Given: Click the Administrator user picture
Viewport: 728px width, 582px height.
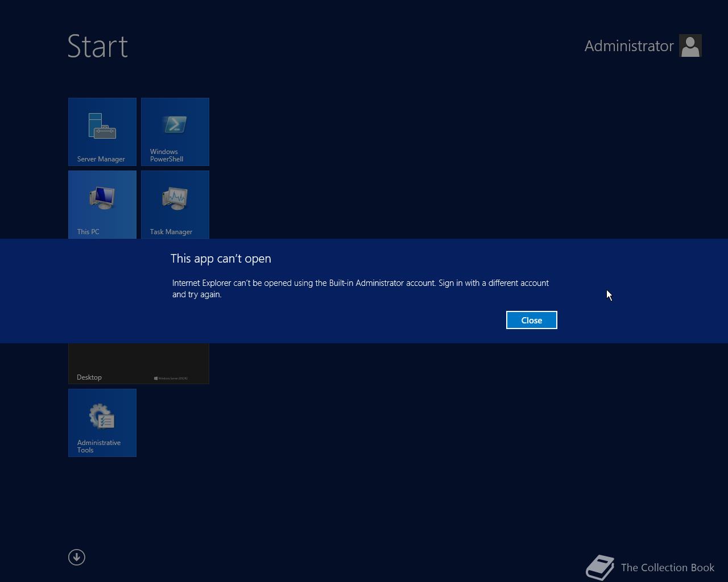Looking at the screenshot, I should pyautogui.click(x=690, y=46).
